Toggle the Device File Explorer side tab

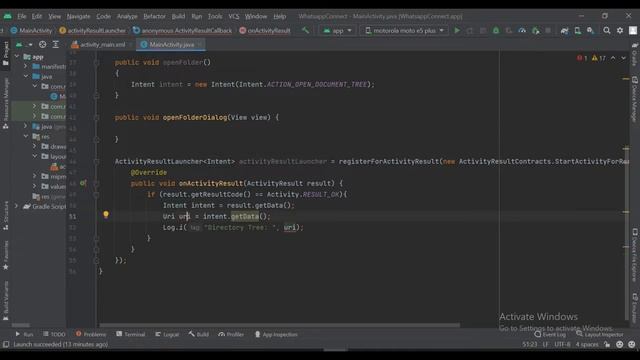click(634, 255)
